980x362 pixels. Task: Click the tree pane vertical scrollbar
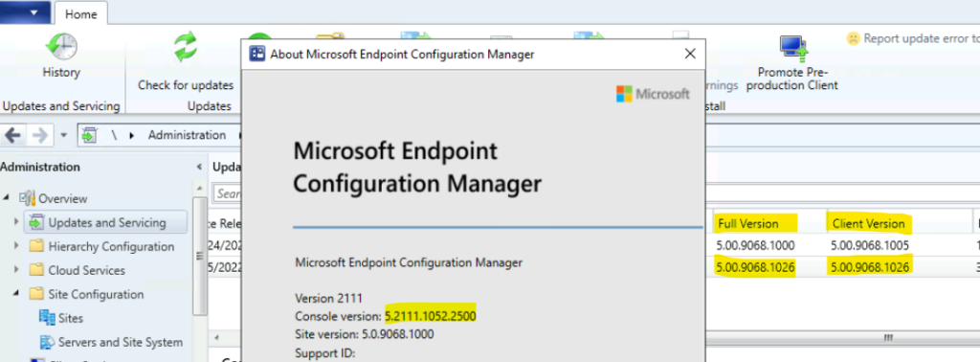200,257
